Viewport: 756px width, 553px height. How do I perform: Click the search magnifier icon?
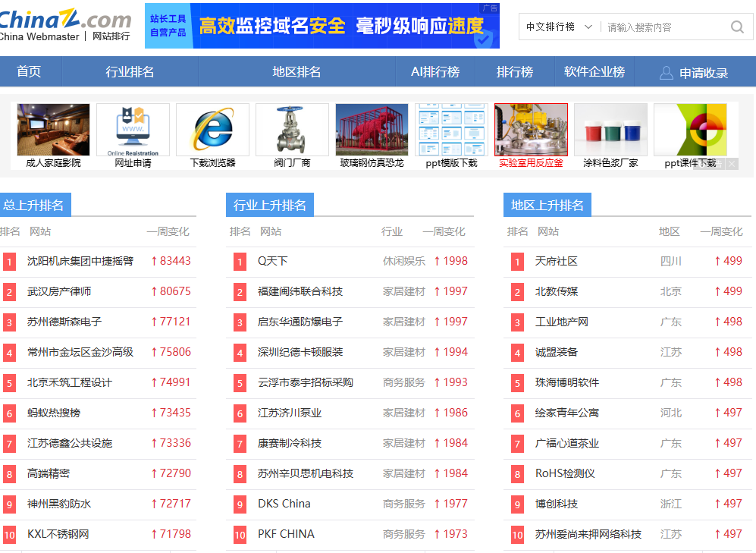[x=737, y=27]
